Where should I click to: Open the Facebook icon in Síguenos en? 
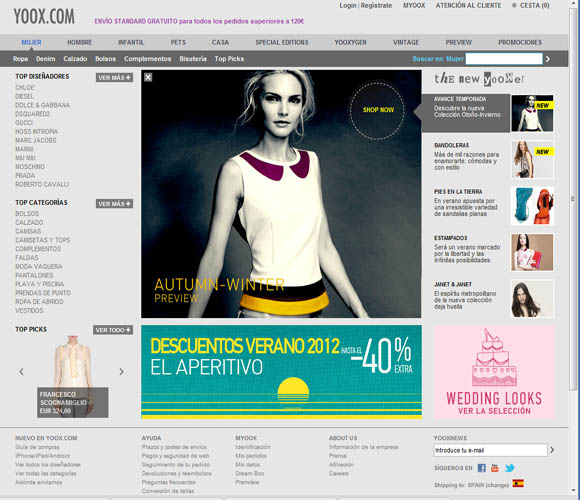482,468
